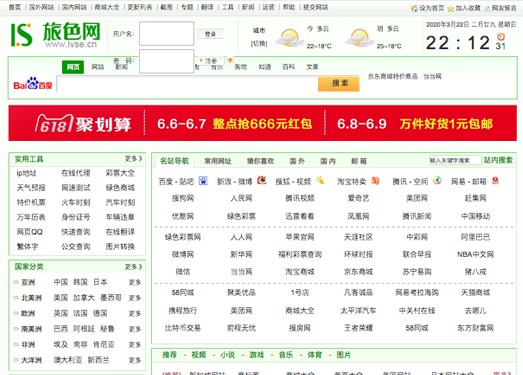Expand 更多 in the 非洲 row
Viewport: 523px width, 375px height.
(x=135, y=344)
